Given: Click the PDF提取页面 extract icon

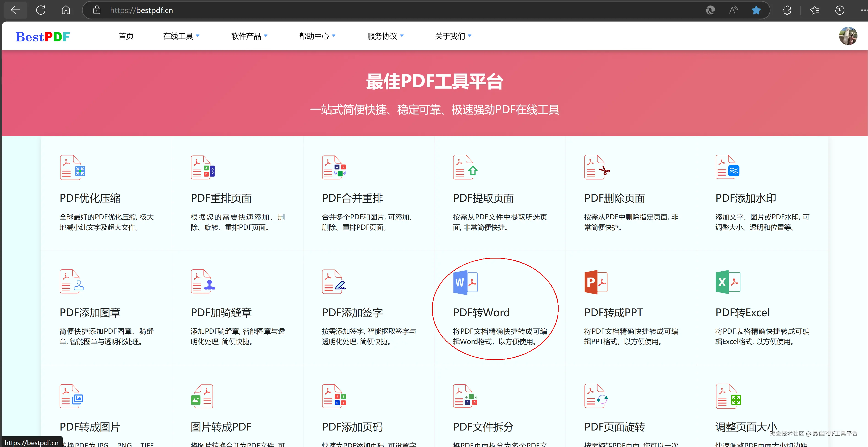Looking at the screenshot, I should tap(465, 167).
